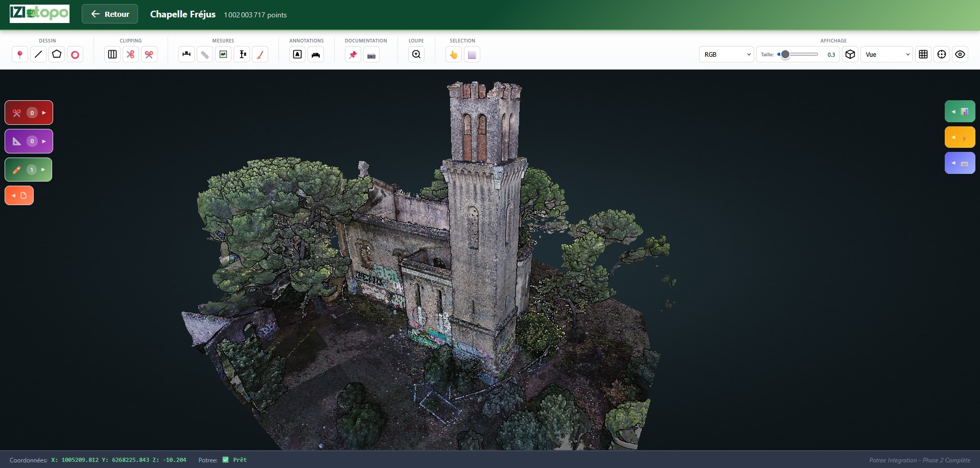Activate the volume clipping tool
Screen dimensions: 980x468
[x=112, y=54]
